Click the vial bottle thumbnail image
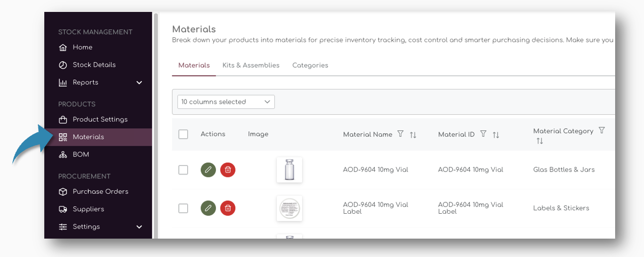 [289, 170]
